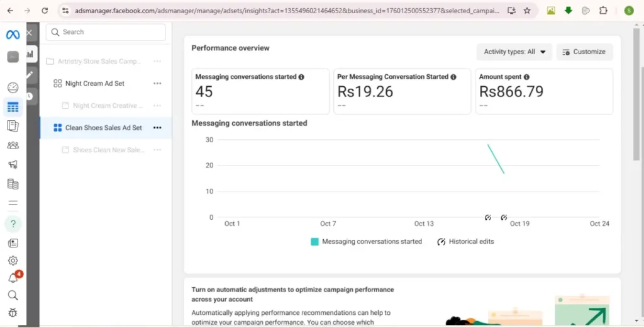Click info icon beside Amount spent
This screenshot has width=644, height=328.
coord(526,77)
